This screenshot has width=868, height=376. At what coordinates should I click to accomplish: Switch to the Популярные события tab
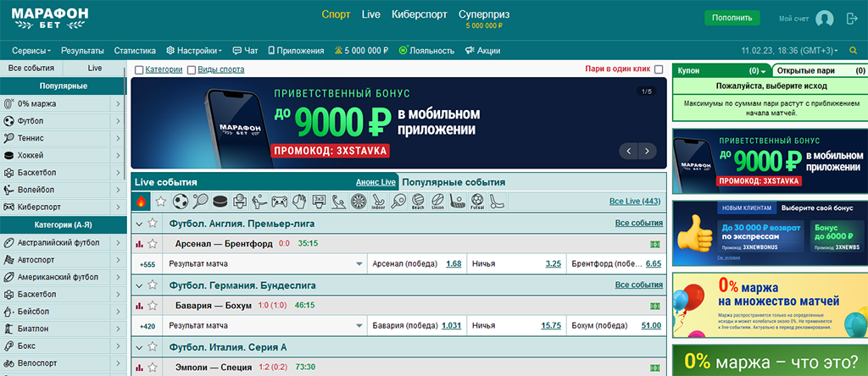pyautogui.click(x=453, y=182)
